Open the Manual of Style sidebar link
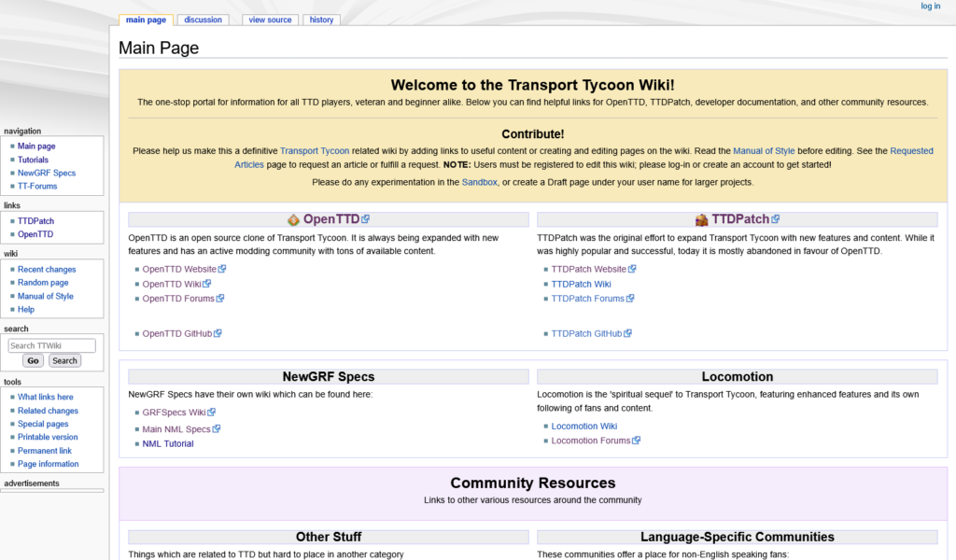The width and height of the screenshot is (956, 560). point(45,296)
